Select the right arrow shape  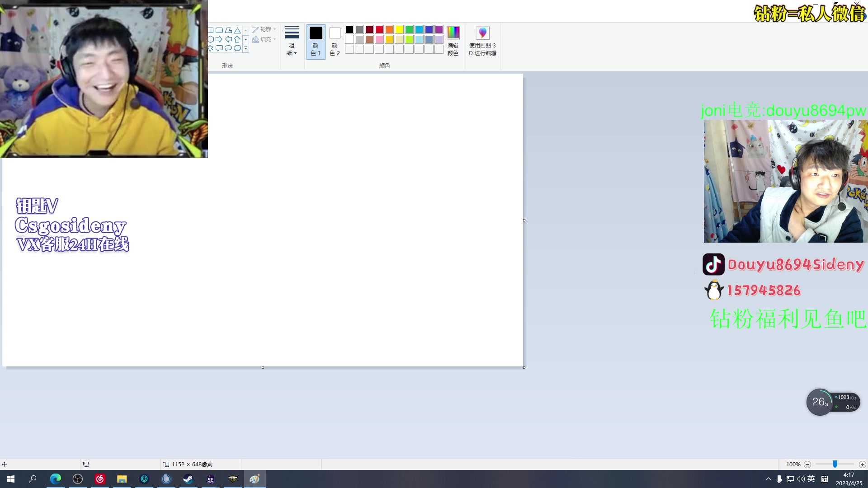coord(219,39)
